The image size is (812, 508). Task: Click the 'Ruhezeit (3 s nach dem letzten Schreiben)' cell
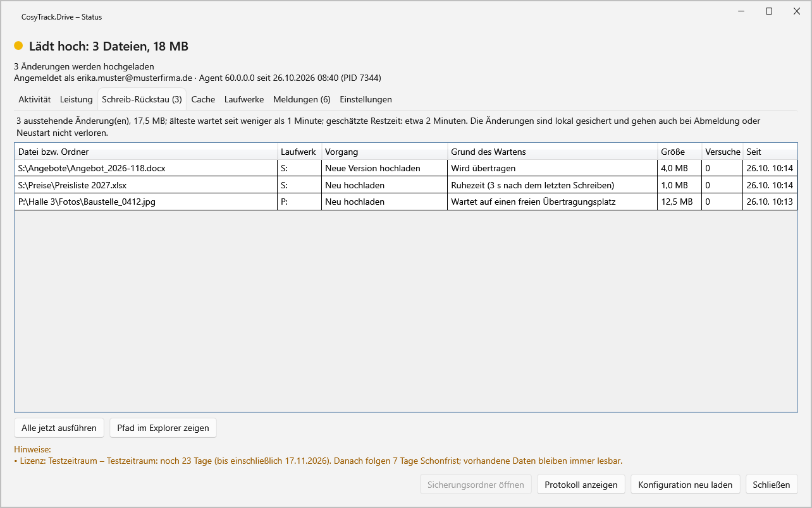(x=552, y=185)
